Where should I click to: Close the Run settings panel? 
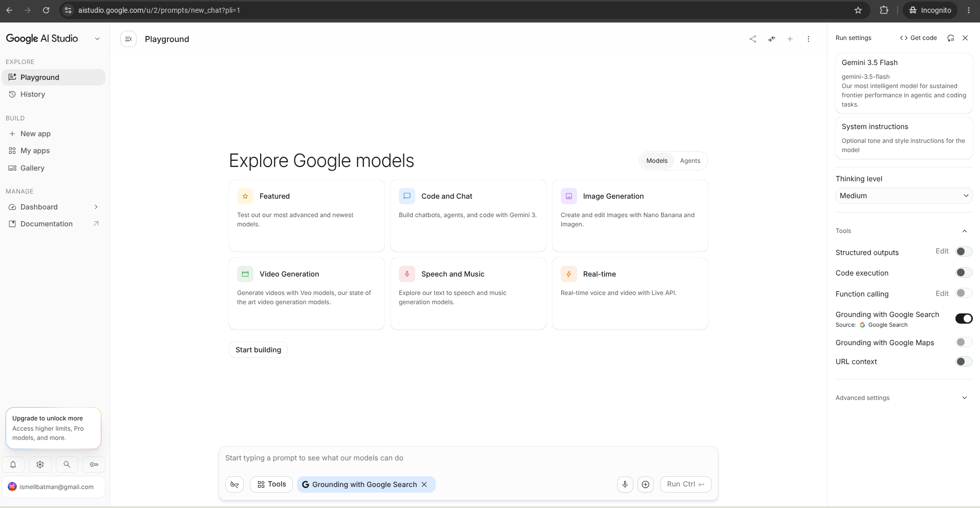pyautogui.click(x=965, y=38)
